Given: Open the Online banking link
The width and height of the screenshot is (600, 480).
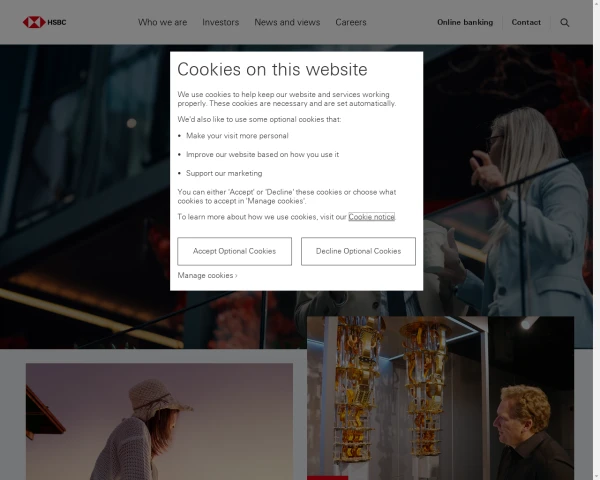Looking at the screenshot, I should (x=464, y=22).
